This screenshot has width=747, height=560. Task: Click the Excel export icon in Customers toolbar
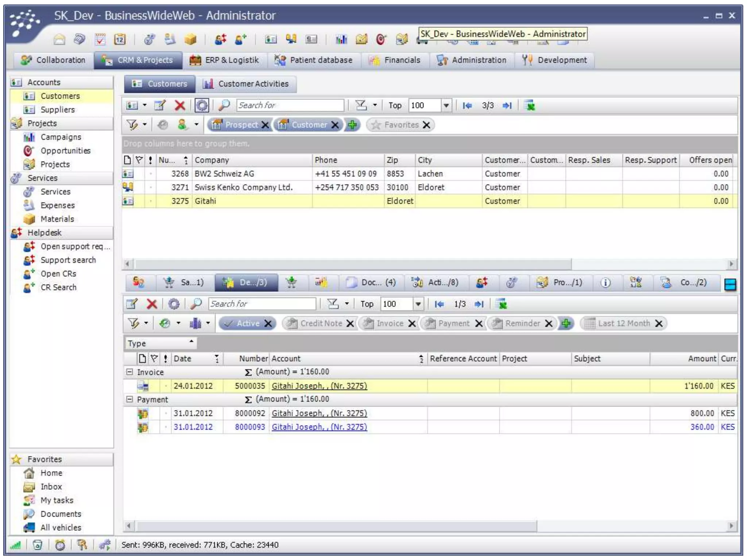530,105
